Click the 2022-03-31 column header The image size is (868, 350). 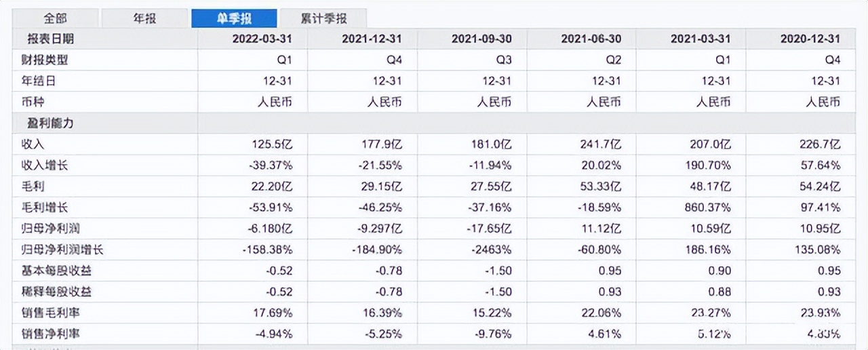click(x=262, y=39)
